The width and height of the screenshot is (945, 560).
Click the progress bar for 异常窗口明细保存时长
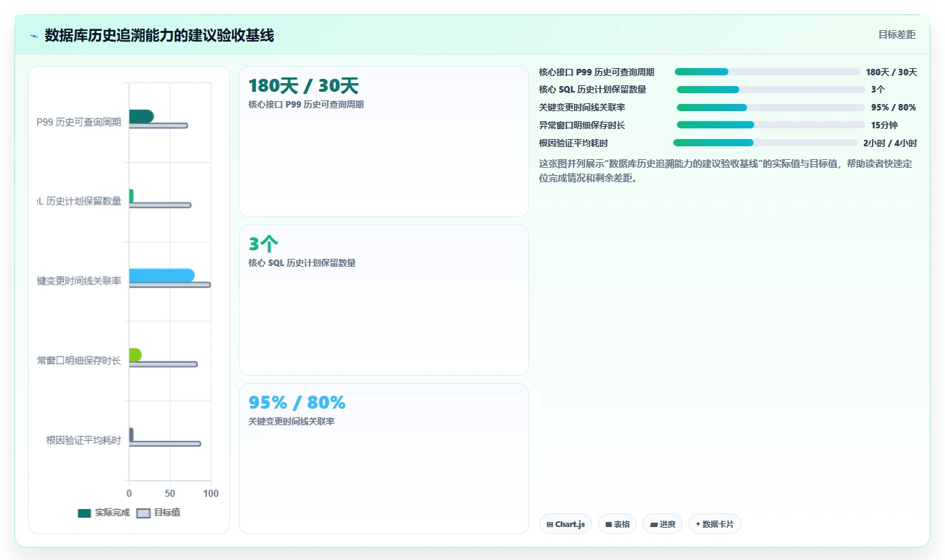[x=771, y=125]
